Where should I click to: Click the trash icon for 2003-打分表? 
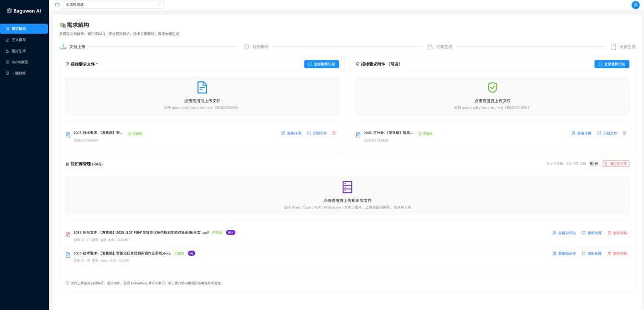624,133
